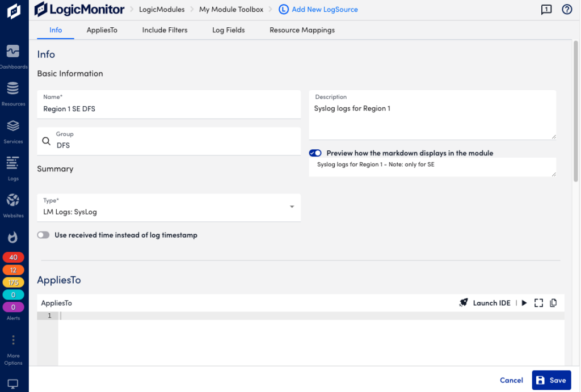Open the Group search field

point(169,141)
